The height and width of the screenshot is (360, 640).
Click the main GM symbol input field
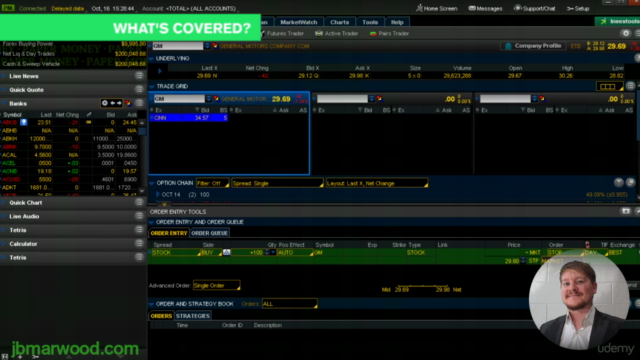[x=178, y=46]
